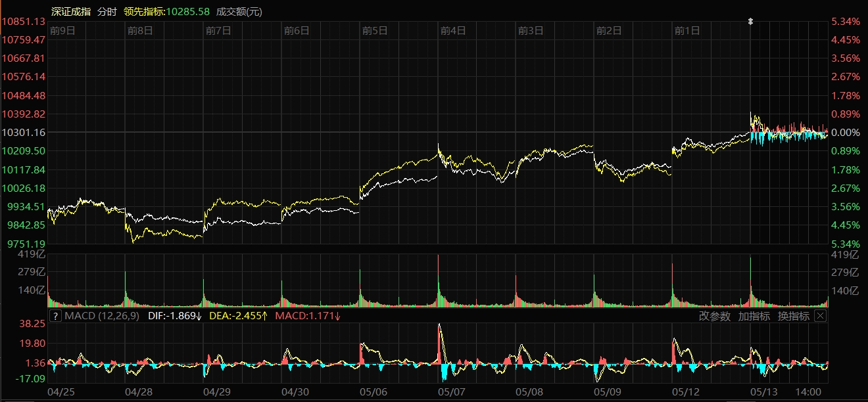868x402 pixels.
Task: Click the MACD help question-mark icon
Action: (55, 316)
